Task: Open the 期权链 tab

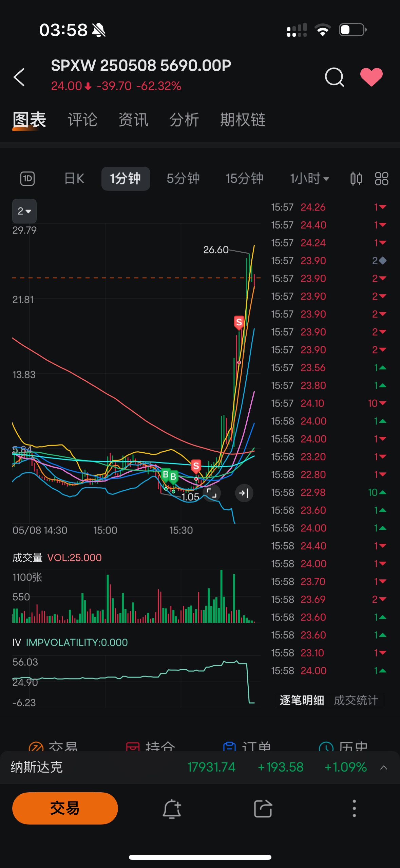Action: pos(243,120)
